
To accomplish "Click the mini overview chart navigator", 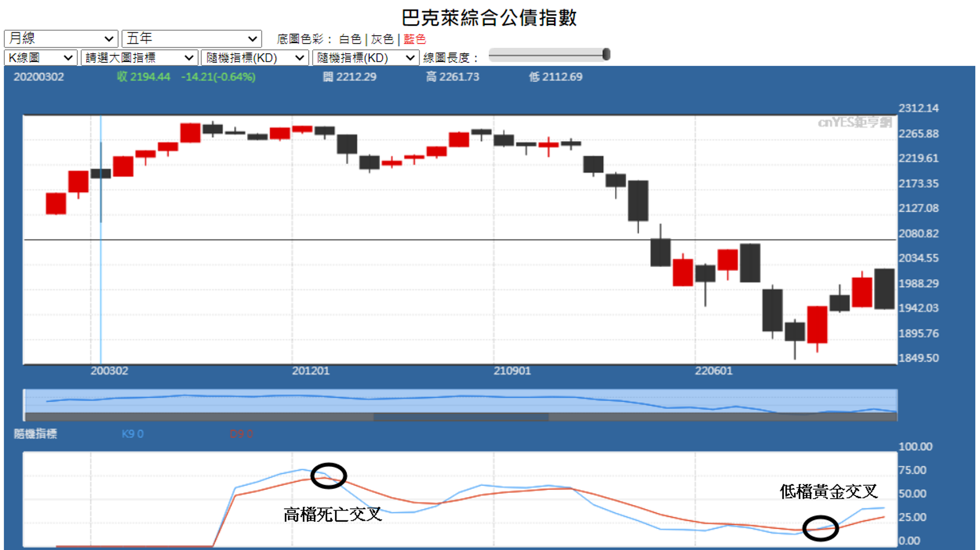I will [x=460, y=401].
